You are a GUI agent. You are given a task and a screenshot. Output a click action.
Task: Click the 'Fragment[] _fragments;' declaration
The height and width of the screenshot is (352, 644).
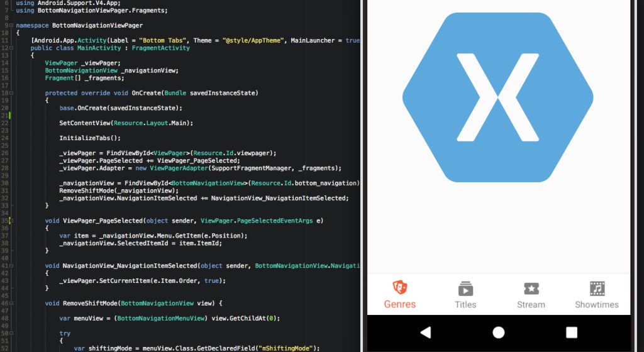84,78
